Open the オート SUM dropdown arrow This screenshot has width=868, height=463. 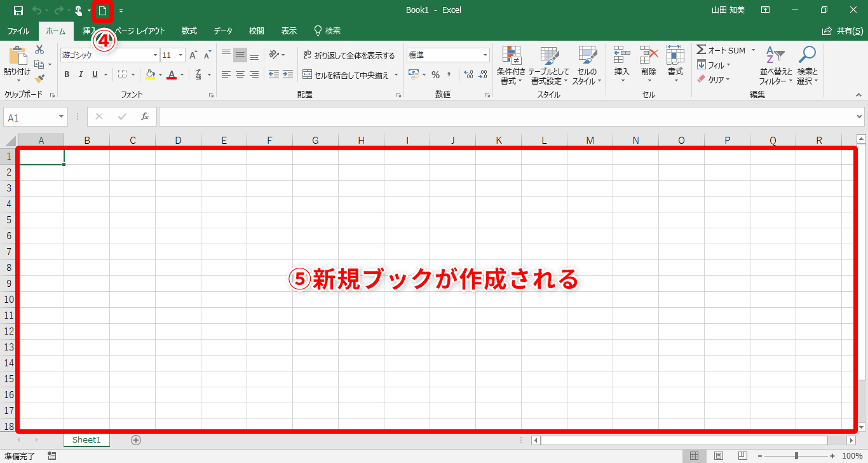click(754, 50)
